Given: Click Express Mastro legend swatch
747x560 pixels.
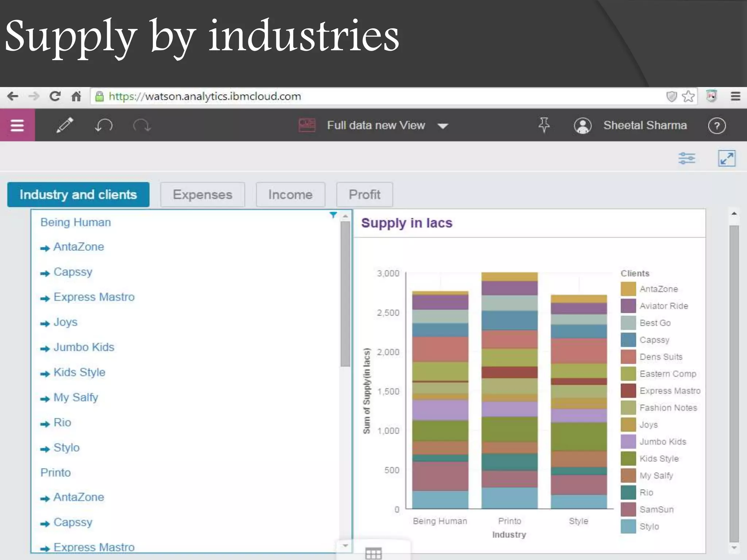Looking at the screenshot, I should tap(628, 391).
